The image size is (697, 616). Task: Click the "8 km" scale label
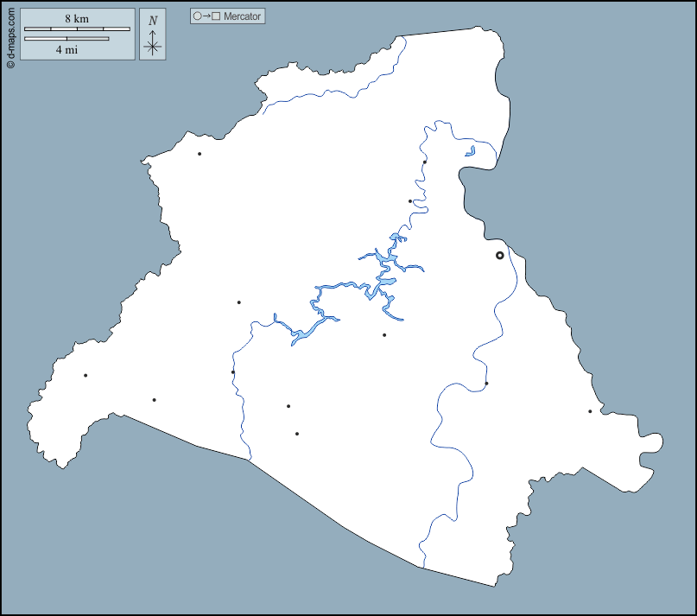[x=77, y=17]
